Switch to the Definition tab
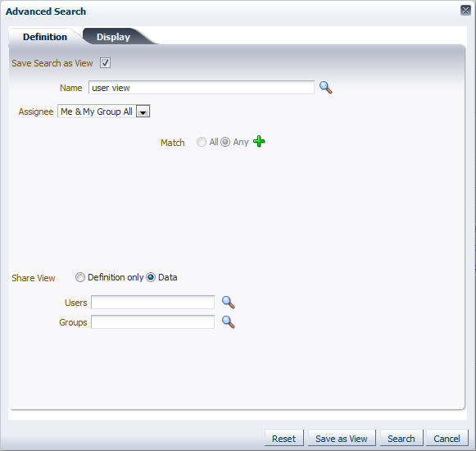Image resolution: width=476 pixels, height=451 pixels. click(45, 37)
